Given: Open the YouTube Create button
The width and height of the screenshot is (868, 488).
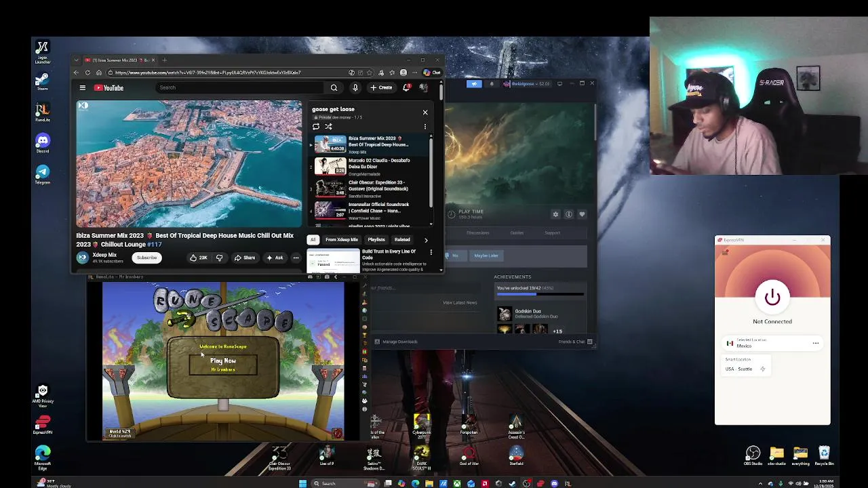Looking at the screenshot, I should (x=381, y=87).
